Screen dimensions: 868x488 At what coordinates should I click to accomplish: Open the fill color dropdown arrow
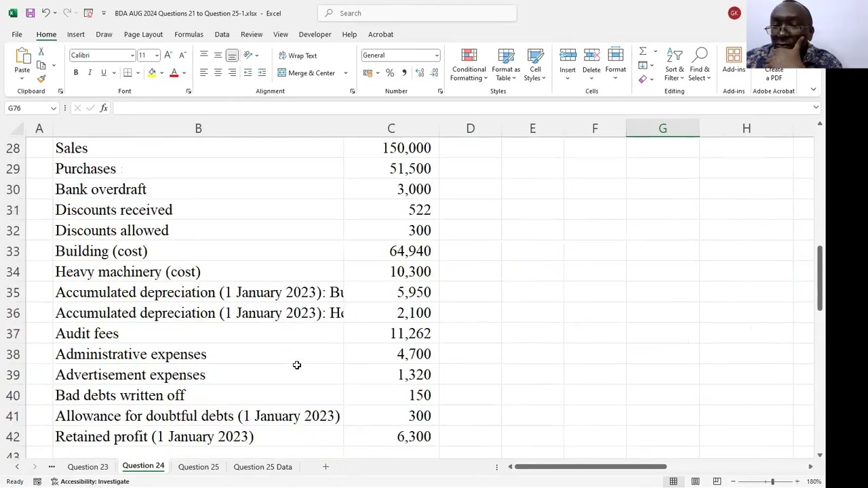tap(161, 73)
